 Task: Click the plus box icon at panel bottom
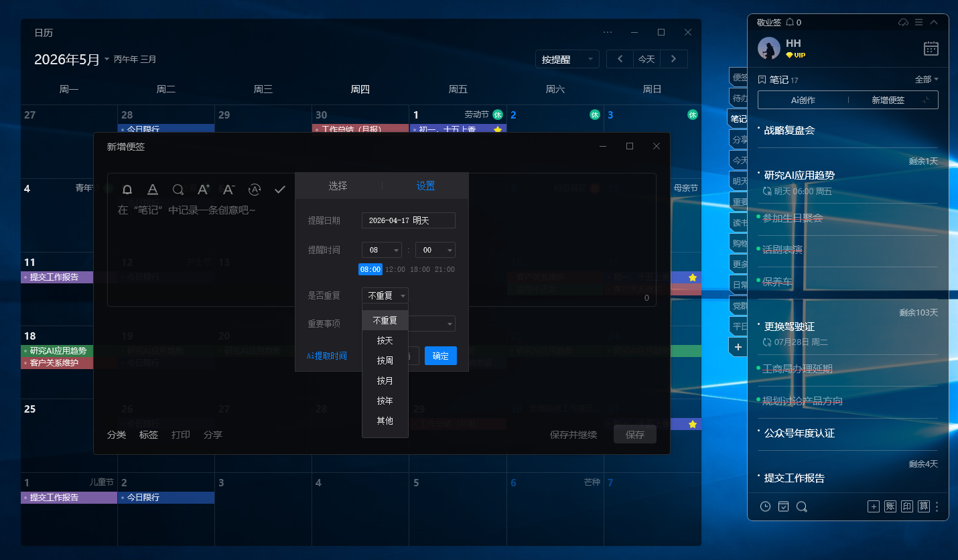click(874, 506)
